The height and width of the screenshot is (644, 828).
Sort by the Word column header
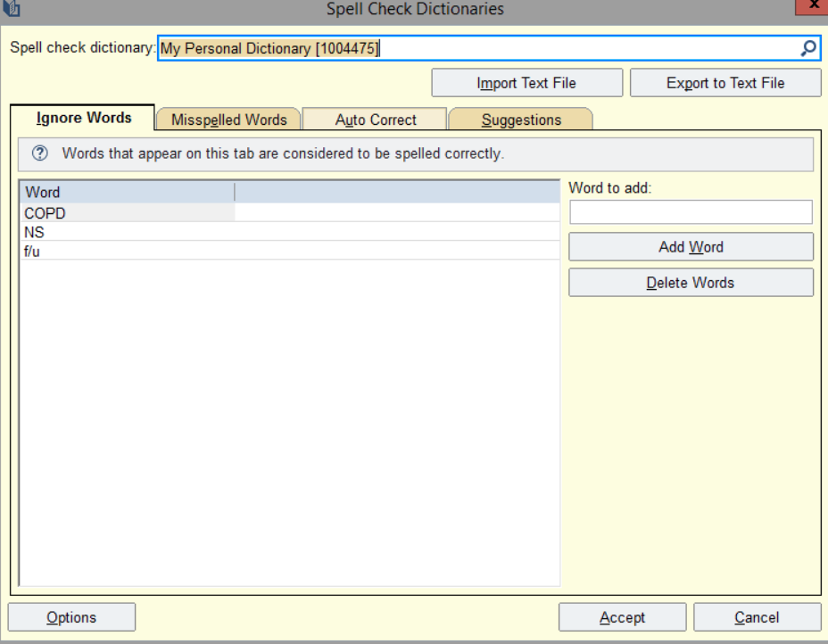tap(127, 192)
